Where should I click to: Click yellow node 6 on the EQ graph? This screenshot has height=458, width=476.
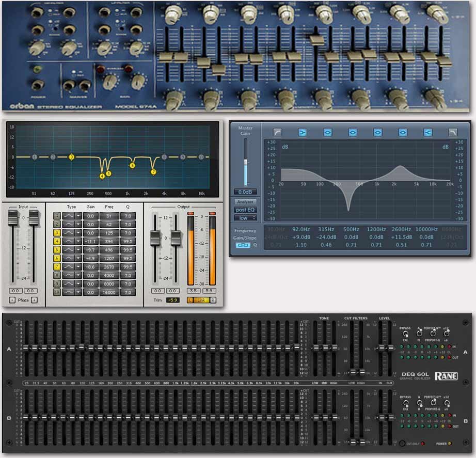[132, 166]
